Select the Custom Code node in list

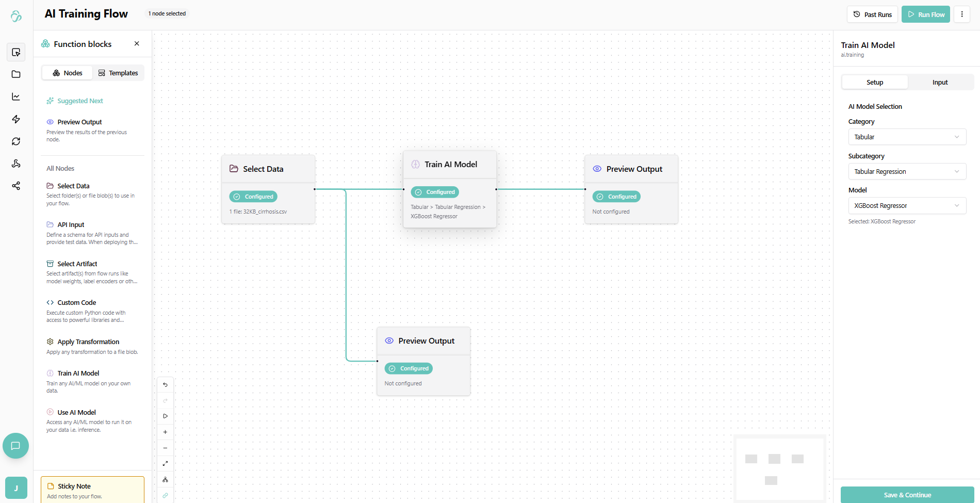point(77,303)
